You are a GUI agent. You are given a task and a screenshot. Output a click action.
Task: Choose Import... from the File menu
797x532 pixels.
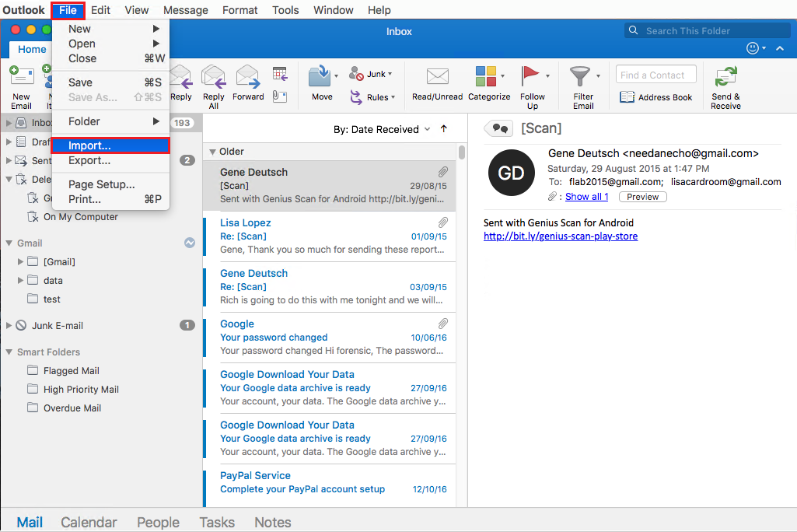point(111,145)
